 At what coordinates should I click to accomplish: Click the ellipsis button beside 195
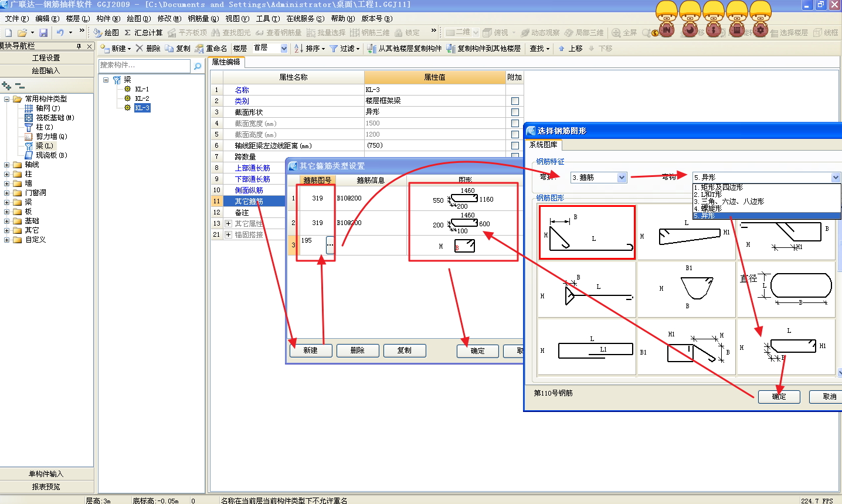pos(330,245)
